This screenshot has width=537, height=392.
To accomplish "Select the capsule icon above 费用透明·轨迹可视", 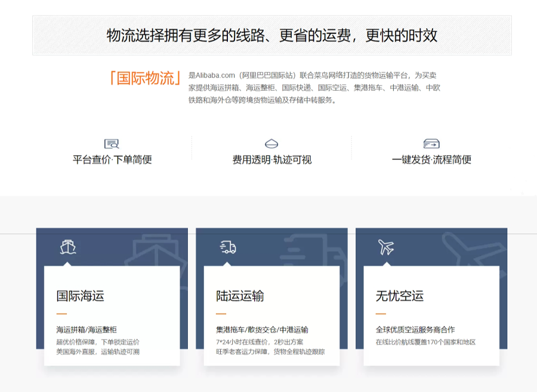I will click(271, 143).
